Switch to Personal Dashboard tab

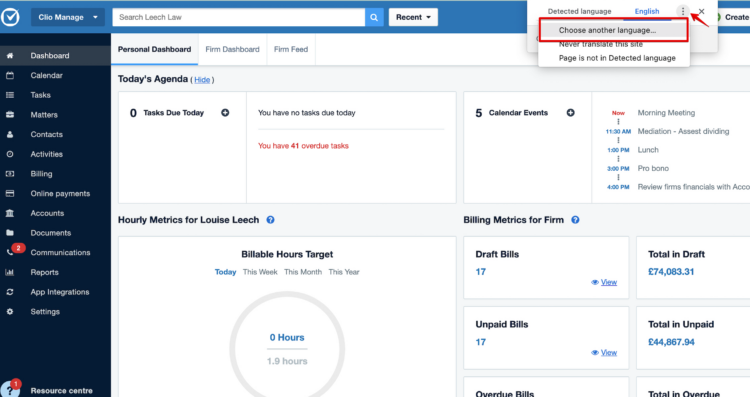pyautogui.click(x=154, y=49)
